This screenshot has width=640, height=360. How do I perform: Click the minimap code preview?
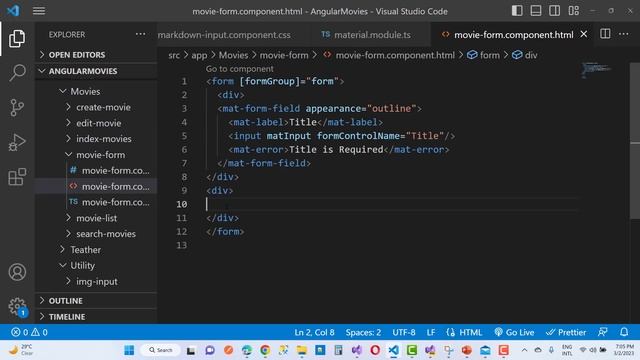(x=596, y=70)
